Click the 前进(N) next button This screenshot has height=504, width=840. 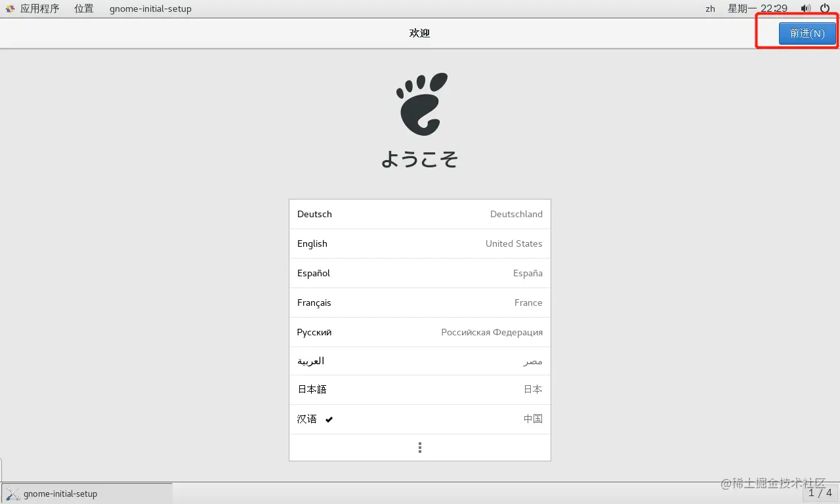pos(807,33)
